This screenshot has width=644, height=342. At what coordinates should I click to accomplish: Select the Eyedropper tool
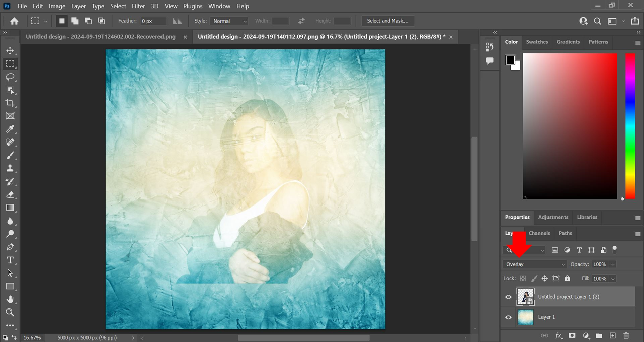click(x=10, y=129)
